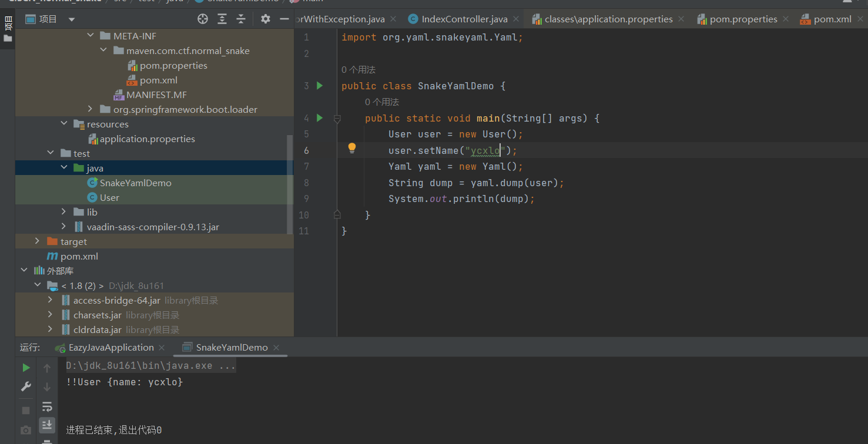
Task: Click fold end marker at line 10
Action: [x=337, y=214]
